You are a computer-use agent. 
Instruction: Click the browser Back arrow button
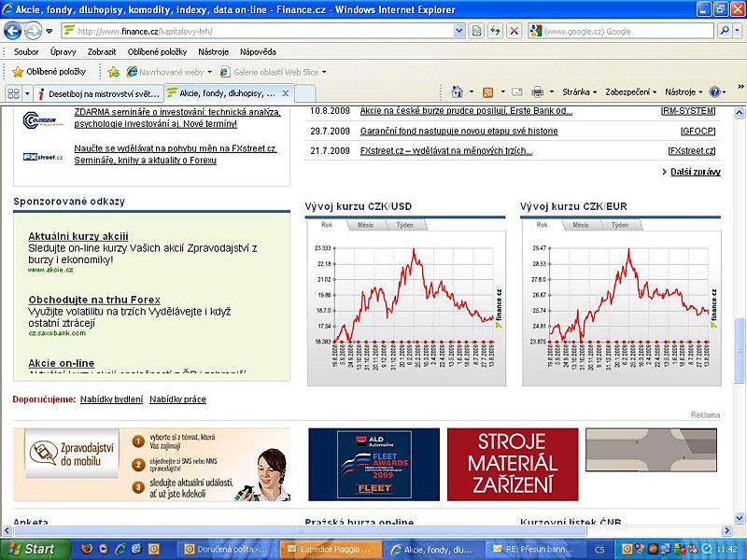click(13, 32)
